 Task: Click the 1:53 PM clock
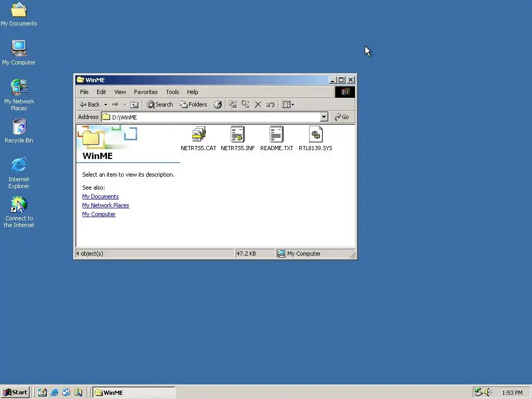coord(512,393)
